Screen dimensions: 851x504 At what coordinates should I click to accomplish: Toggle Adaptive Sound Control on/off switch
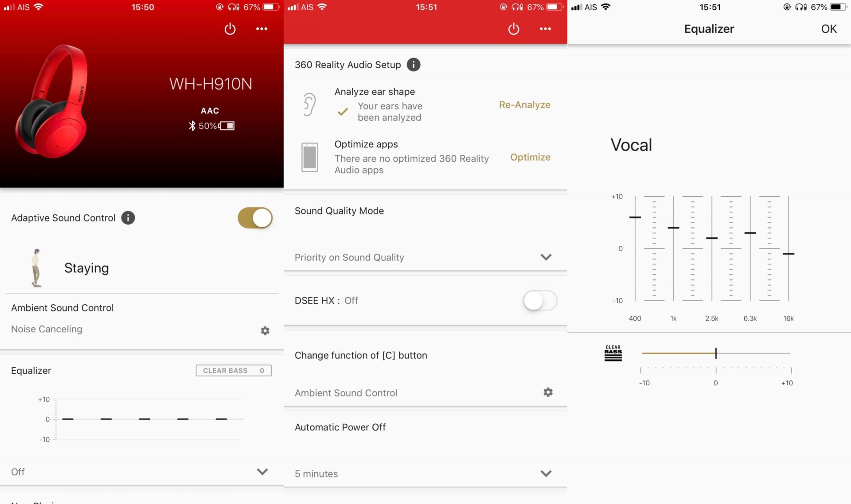point(255,217)
